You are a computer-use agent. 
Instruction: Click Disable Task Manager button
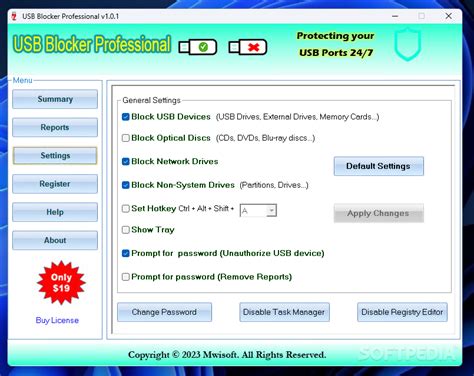284,312
